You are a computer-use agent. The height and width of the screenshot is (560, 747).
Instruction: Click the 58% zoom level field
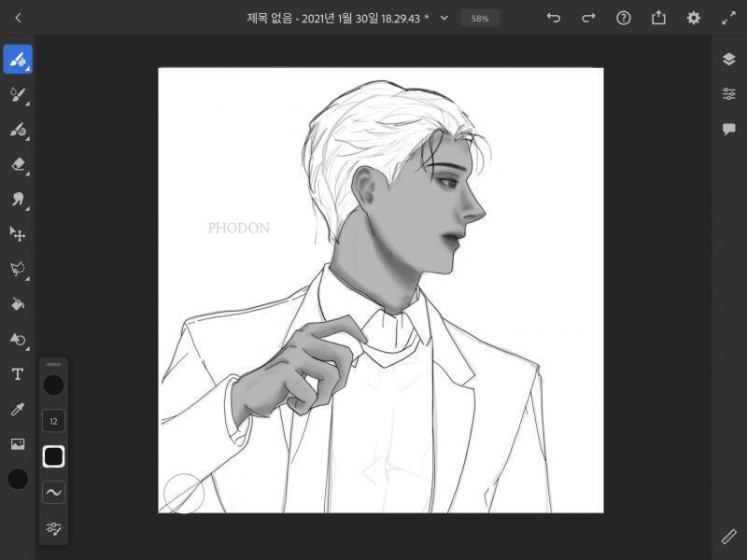(480, 19)
